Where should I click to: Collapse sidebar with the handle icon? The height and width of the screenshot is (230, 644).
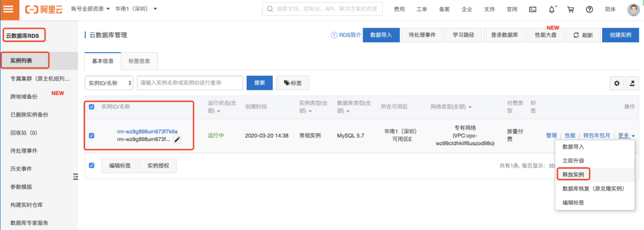76,176
